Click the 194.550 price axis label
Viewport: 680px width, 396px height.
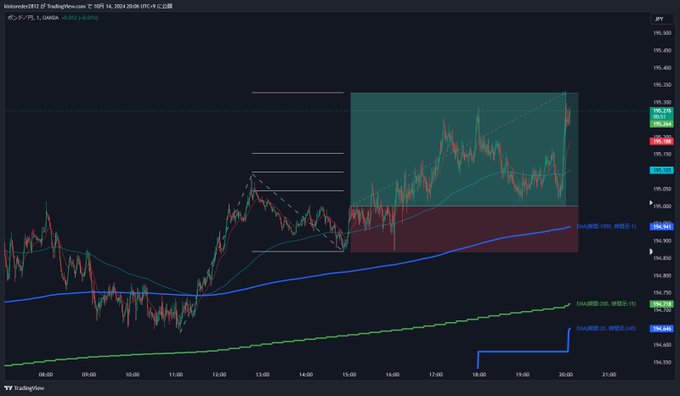[662, 362]
